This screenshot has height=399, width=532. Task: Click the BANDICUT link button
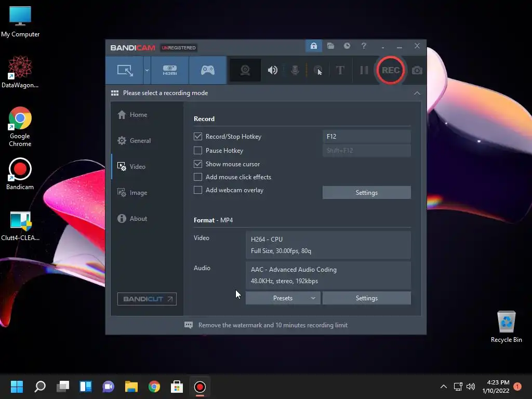(147, 299)
